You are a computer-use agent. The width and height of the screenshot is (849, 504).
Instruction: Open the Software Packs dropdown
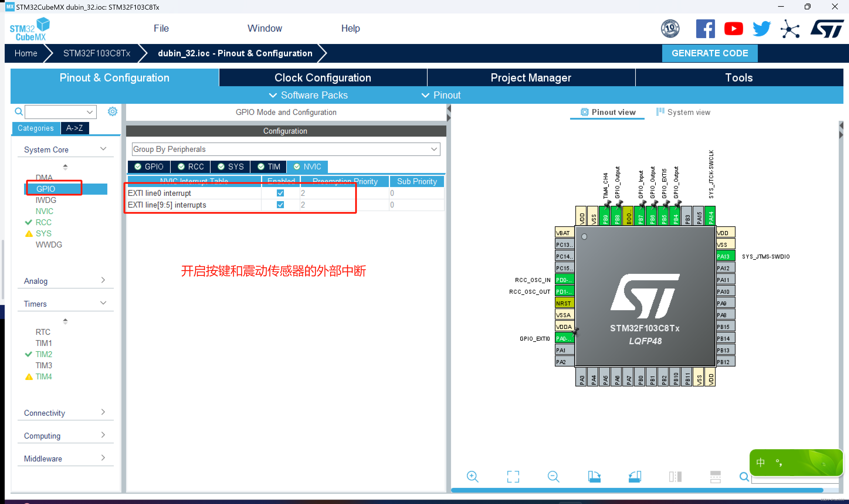click(308, 95)
